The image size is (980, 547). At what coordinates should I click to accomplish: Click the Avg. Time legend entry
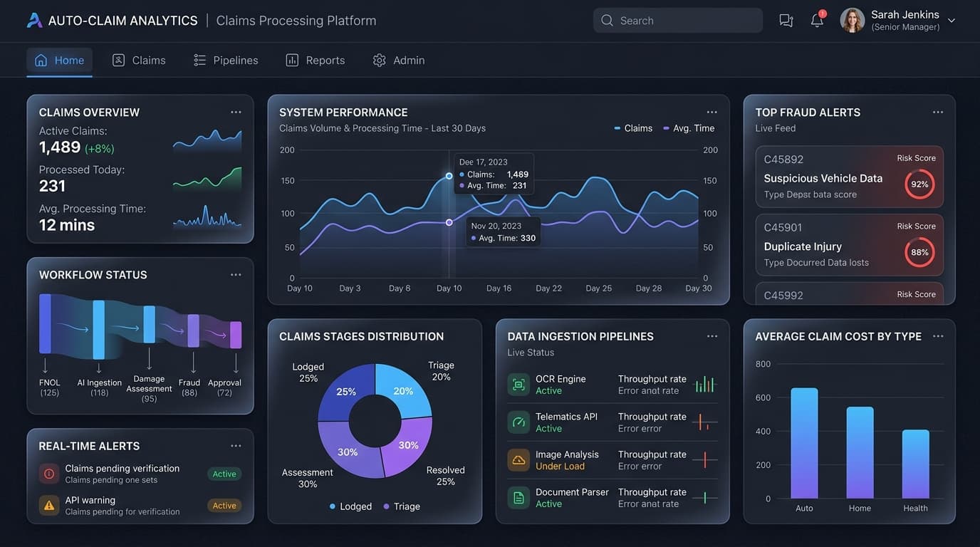click(689, 128)
